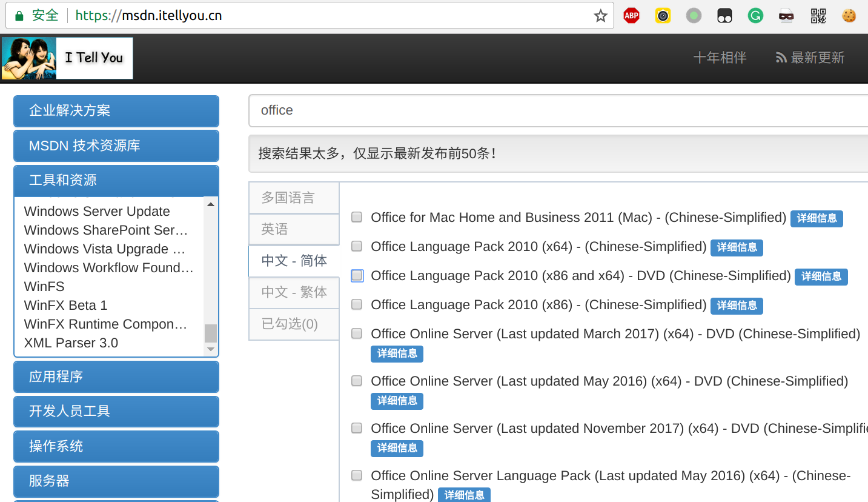This screenshot has height=502, width=868.
Task: Click the incognito-mask extension icon
Action: [786, 16]
